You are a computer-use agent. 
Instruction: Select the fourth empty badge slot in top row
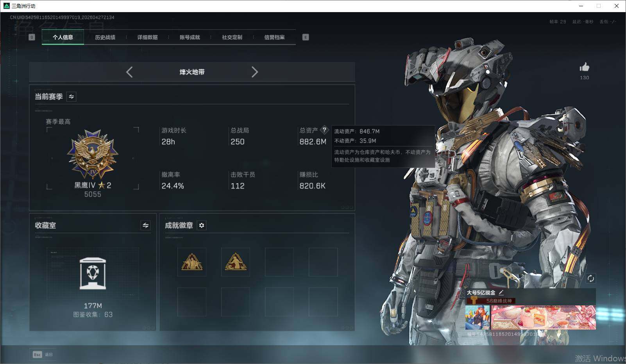(323, 262)
